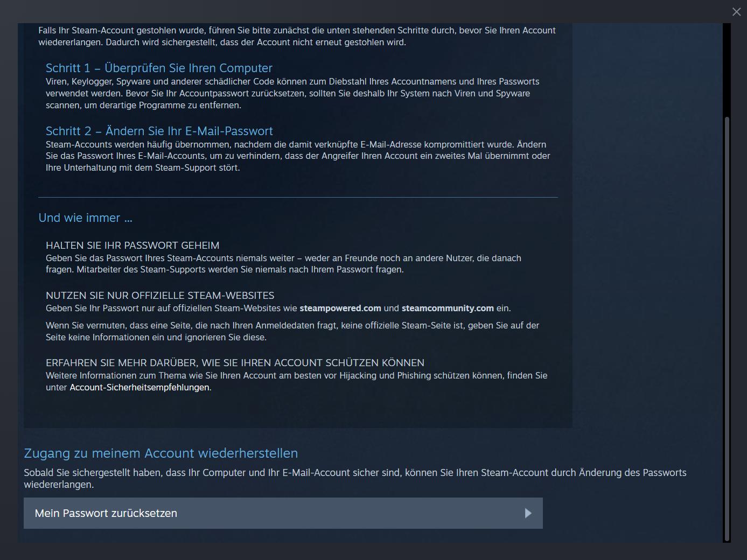The width and height of the screenshot is (747, 560).
Task: Click 'Zugang zu meinem Account wiederherstellen' heading
Action: pos(160,453)
